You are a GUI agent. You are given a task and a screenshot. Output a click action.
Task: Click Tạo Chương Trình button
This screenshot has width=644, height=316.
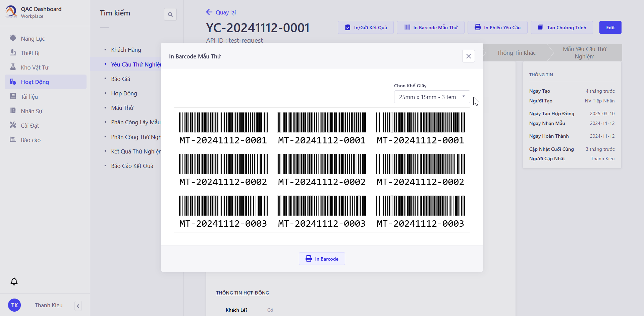[x=562, y=27]
